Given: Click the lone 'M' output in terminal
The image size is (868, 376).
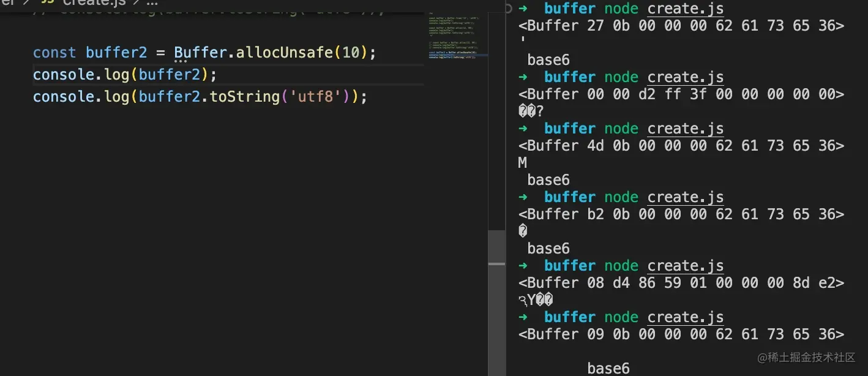Looking at the screenshot, I should [522, 163].
